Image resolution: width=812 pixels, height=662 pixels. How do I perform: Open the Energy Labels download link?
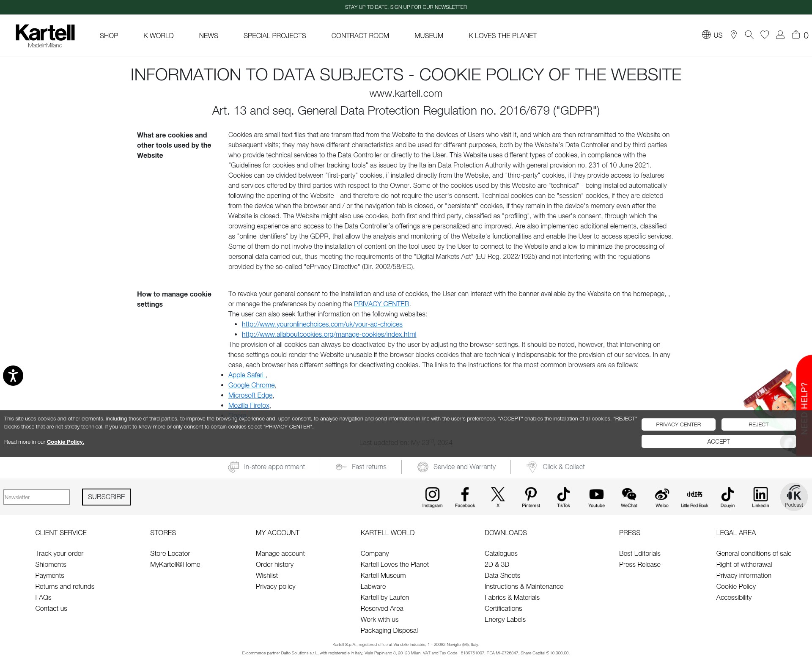[x=505, y=620]
